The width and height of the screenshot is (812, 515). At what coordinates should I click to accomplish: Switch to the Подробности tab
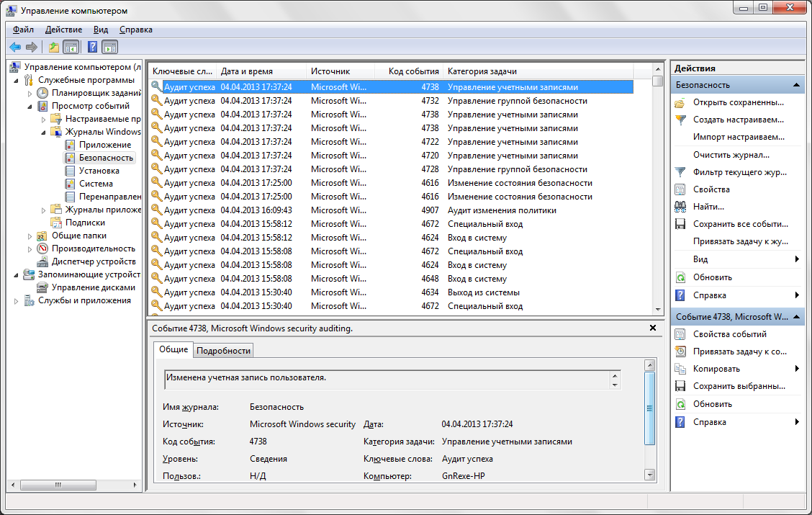(x=224, y=351)
